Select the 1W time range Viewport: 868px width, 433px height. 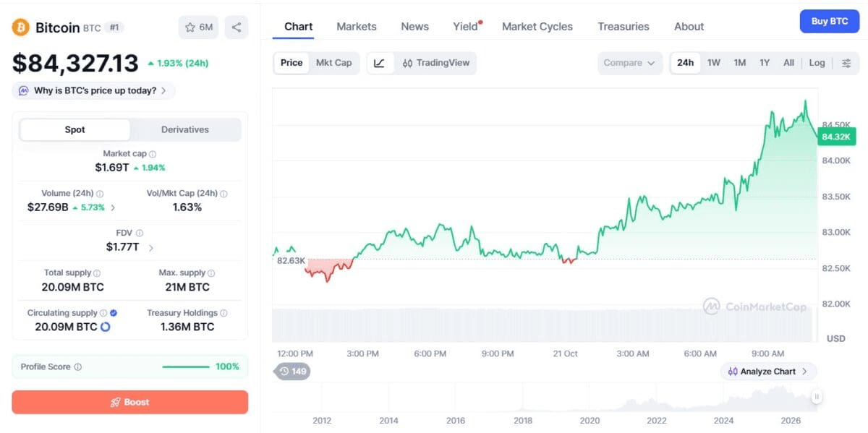point(714,63)
